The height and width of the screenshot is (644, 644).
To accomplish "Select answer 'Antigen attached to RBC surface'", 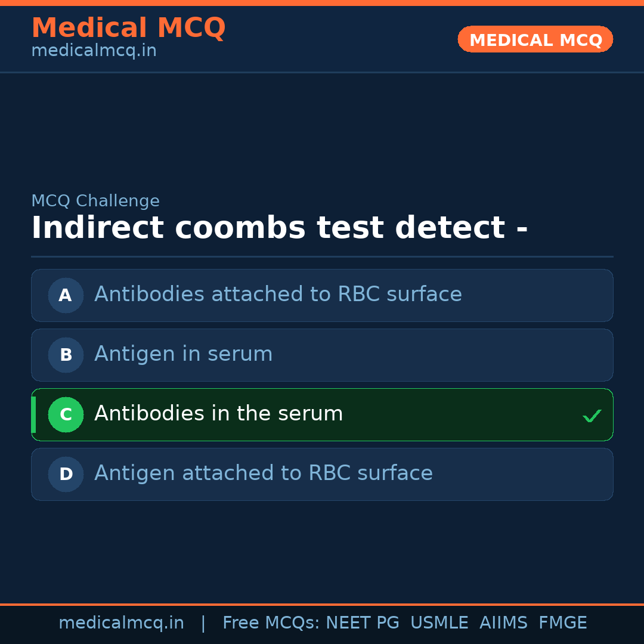I will pyautogui.click(x=263, y=473).
